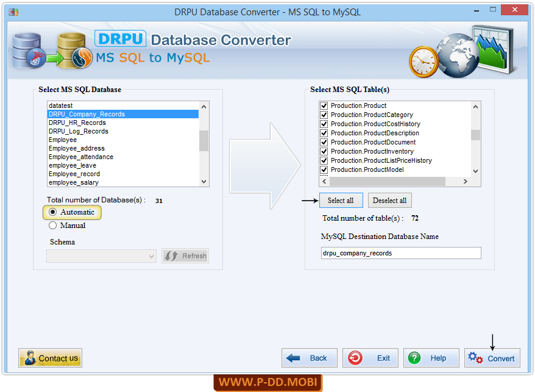
Task: Select DRPU_HR_Records database
Action: point(123,123)
